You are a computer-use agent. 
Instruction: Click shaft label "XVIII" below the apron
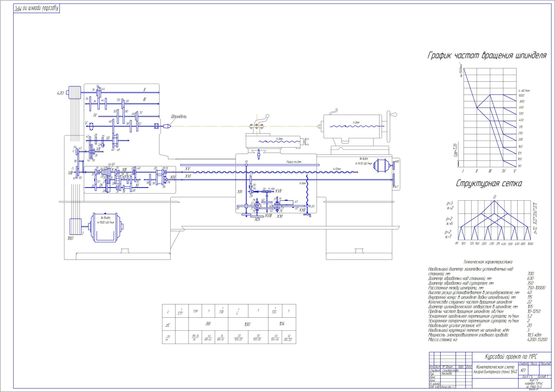[268, 216]
